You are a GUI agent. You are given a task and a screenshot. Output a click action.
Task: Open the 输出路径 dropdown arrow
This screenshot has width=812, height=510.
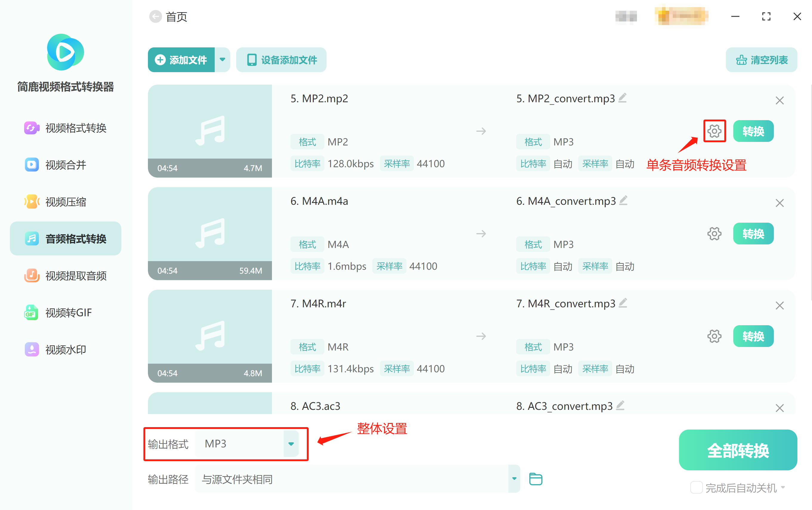[514, 479]
